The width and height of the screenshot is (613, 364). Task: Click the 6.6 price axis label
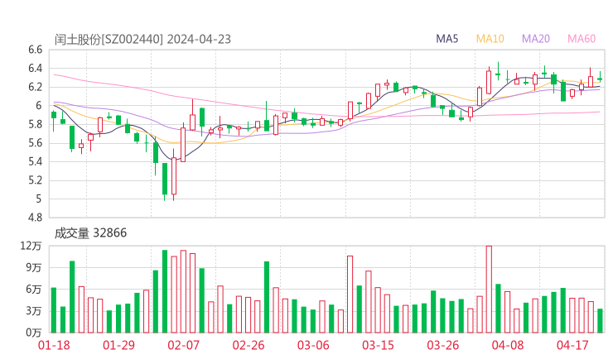(x=35, y=50)
